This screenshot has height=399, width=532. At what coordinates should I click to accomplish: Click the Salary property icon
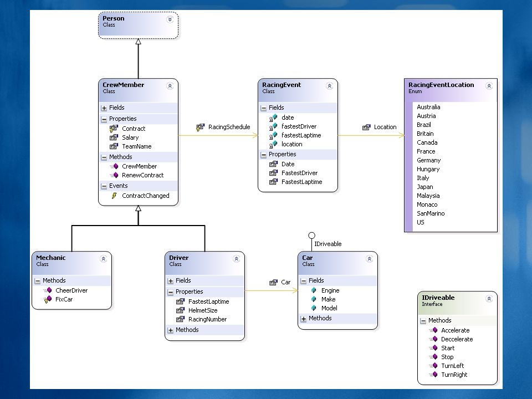[114, 137]
